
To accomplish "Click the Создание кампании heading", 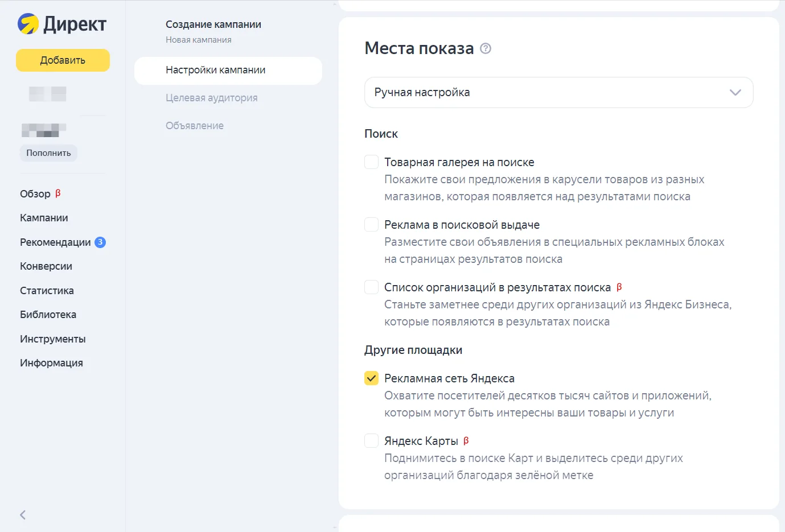I will [213, 24].
